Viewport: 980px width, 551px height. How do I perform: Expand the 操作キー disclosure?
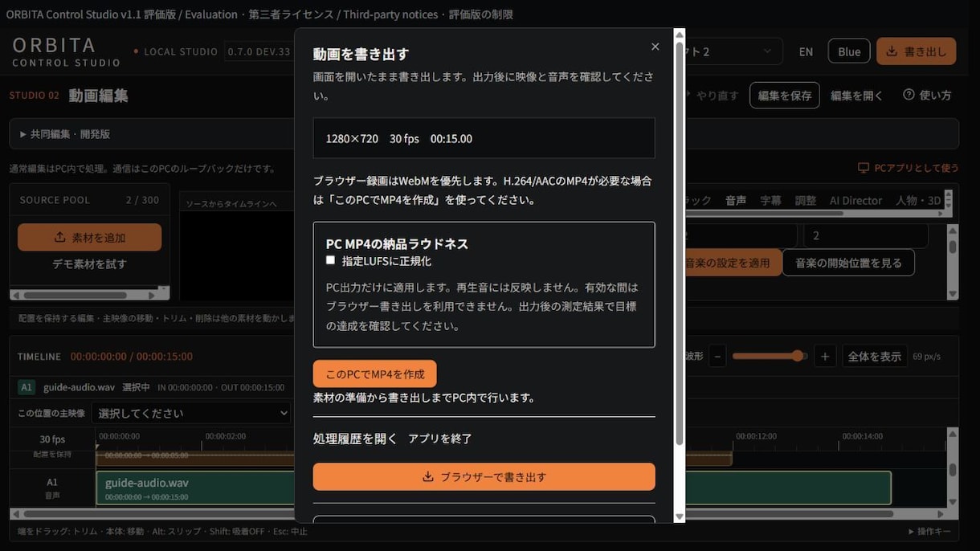(929, 531)
